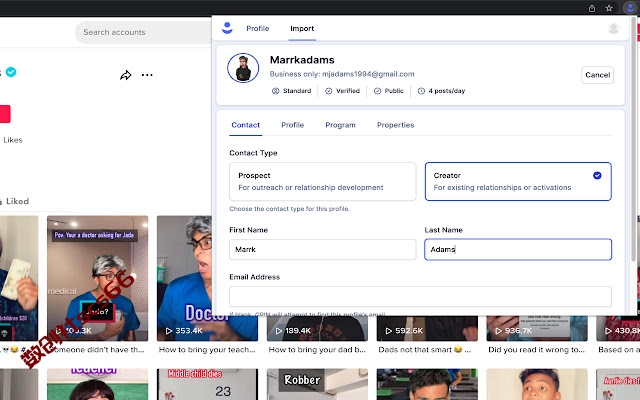This screenshot has width=640, height=400.
Task: Click 'How to bring your teach...' caption
Action: coord(207,350)
